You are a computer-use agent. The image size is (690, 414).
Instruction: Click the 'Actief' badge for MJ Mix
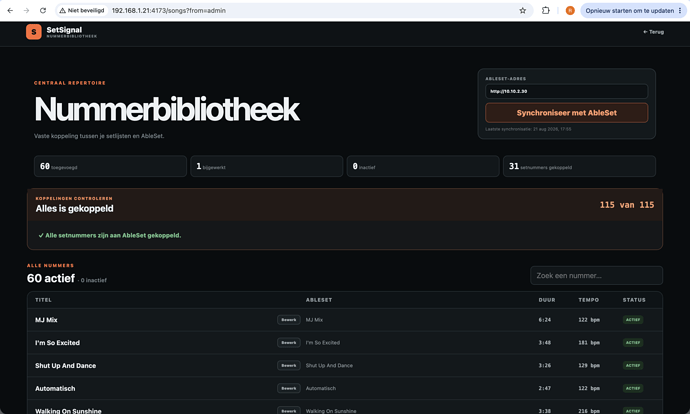click(633, 320)
